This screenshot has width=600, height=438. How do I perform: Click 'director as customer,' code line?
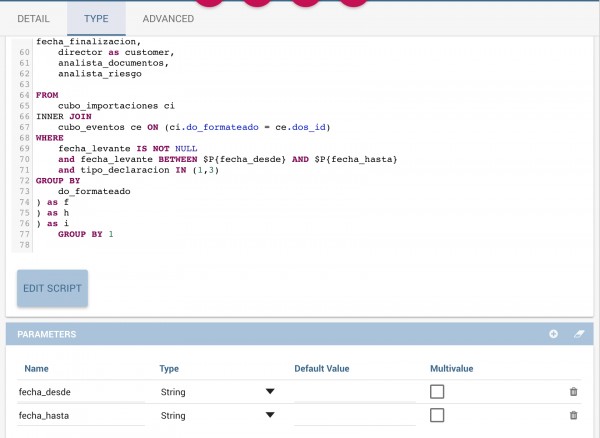(x=116, y=52)
